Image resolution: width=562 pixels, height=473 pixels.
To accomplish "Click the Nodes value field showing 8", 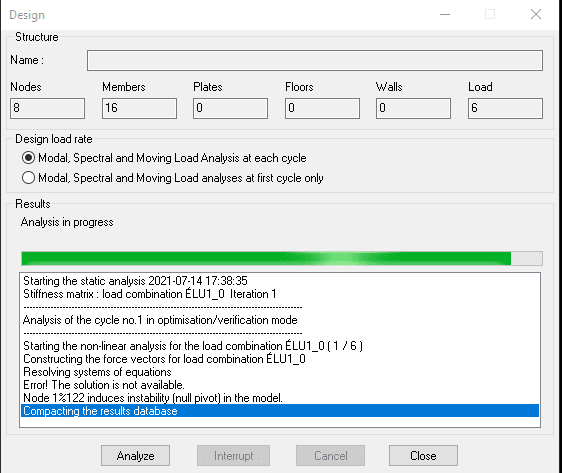I will [x=47, y=108].
